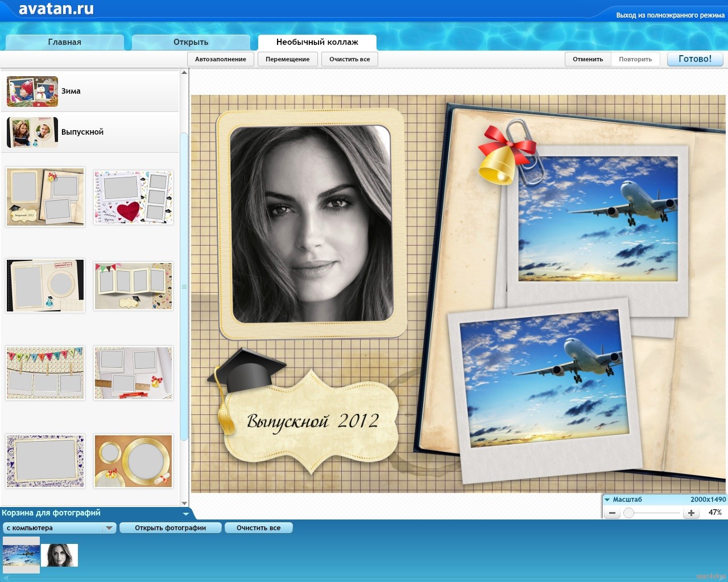Click the Выпускной 2012 label on the canvas
Image resolution: width=728 pixels, height=582 pixels.
click(313, 421)
